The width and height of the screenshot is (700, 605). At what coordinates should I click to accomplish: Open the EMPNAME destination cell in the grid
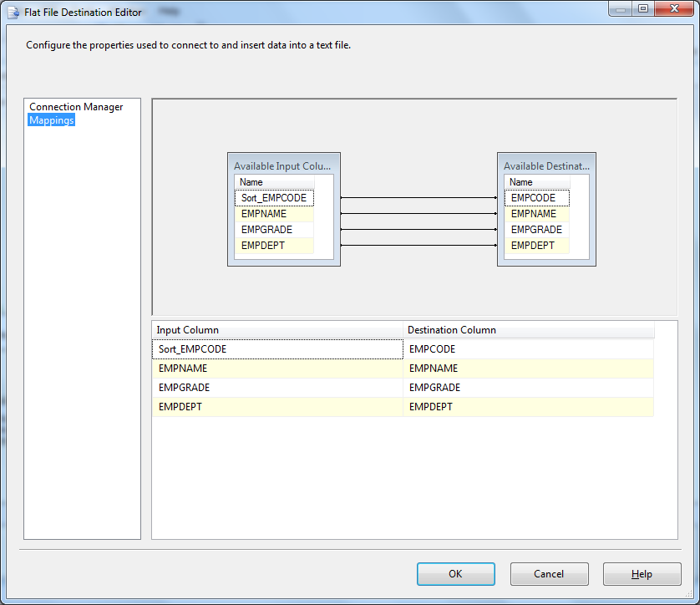coord(526,368)
